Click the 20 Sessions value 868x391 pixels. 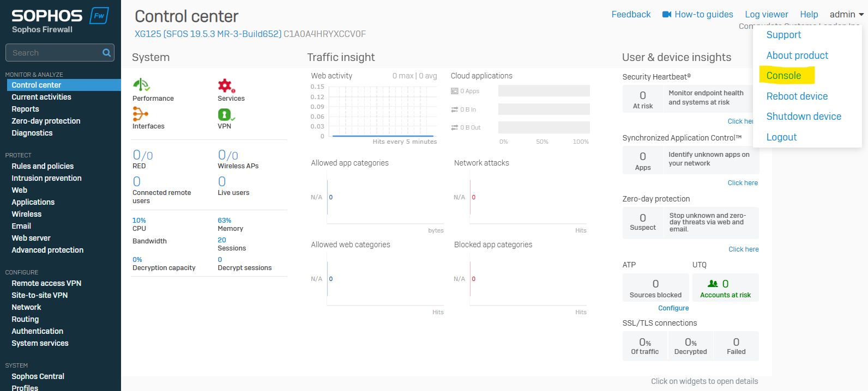(x=222, y=240)
